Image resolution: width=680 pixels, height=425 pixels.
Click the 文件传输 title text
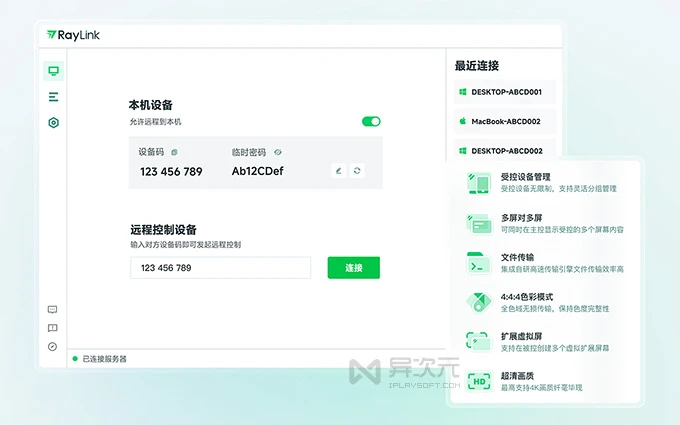[x=517, y=257]
